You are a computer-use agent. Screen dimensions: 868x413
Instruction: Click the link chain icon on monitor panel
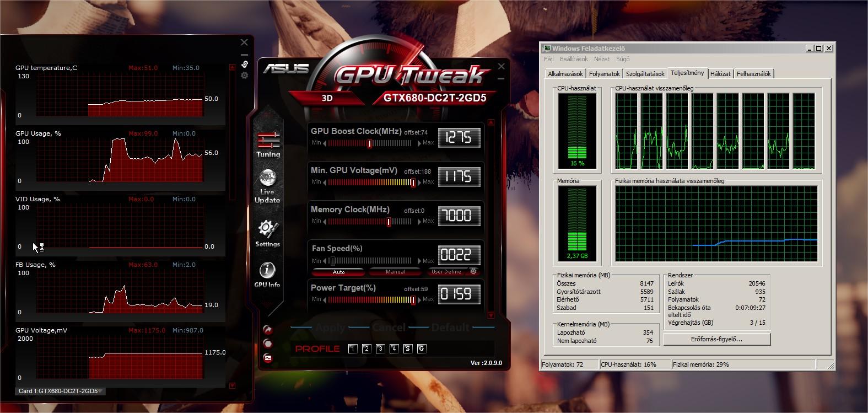click(x=245, y=64)
